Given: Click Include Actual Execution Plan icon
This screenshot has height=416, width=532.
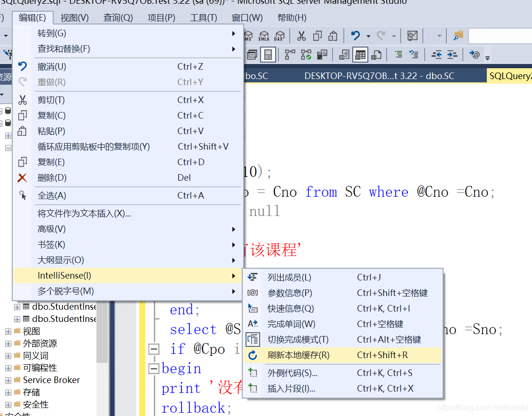Looking at the screenshot, I should click(306, 55).
